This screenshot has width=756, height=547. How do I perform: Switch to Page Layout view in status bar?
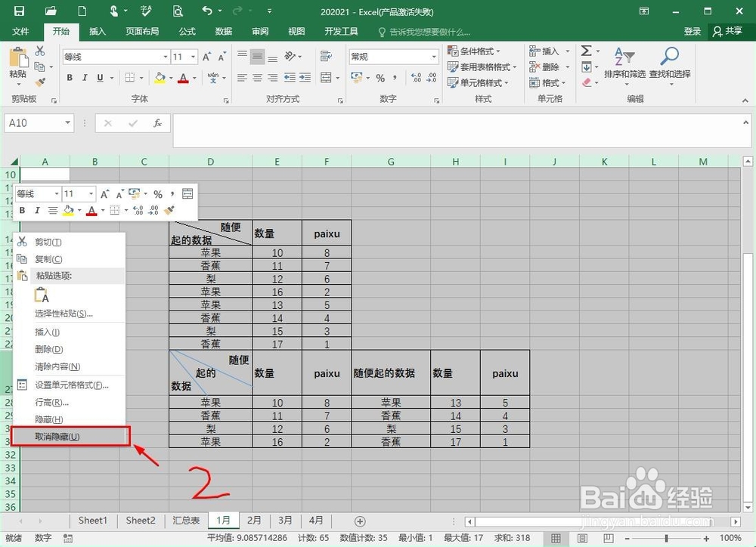582,538
